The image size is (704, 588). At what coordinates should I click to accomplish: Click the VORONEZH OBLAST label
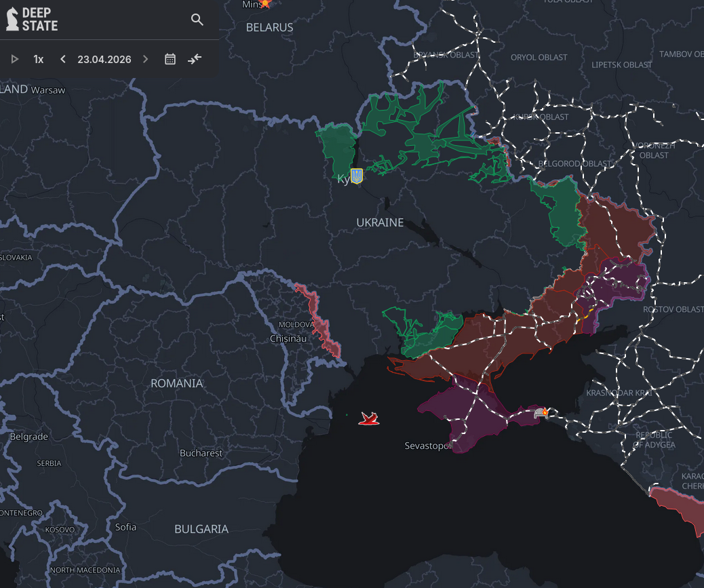[x=654, y=151]
